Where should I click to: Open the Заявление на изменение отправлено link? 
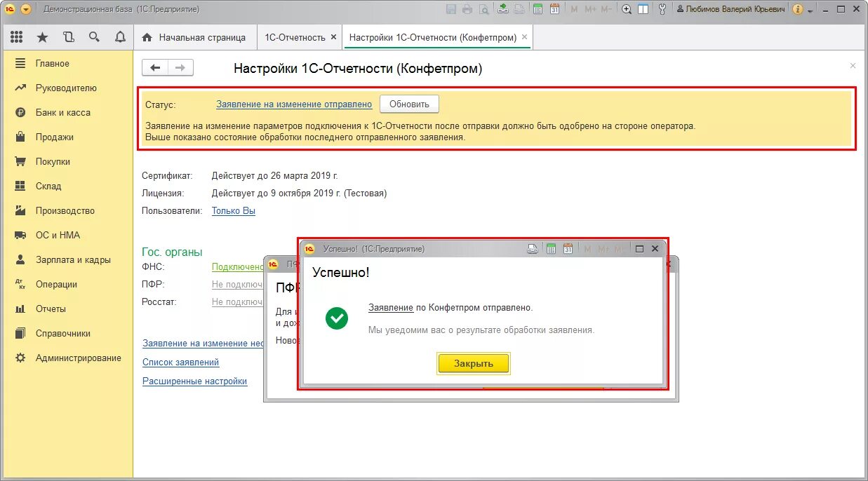tap(294, 104)
